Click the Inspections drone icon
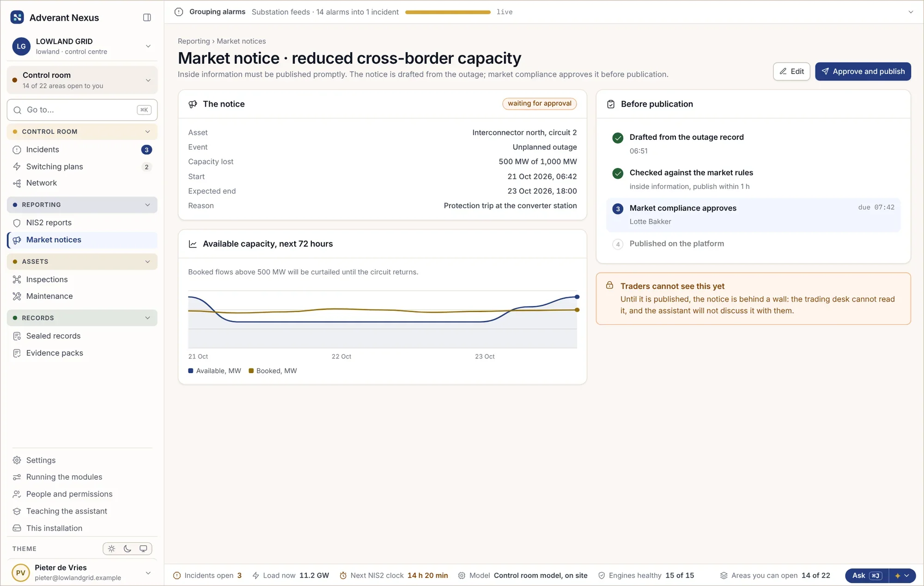The width and height of the screenshot is (924, 586). point(17,279)
